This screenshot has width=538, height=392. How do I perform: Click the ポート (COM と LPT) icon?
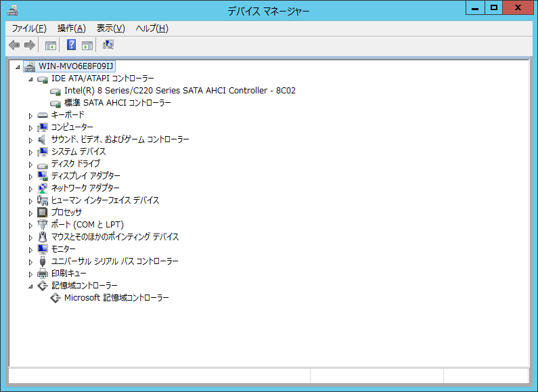[x=43, y=225]
